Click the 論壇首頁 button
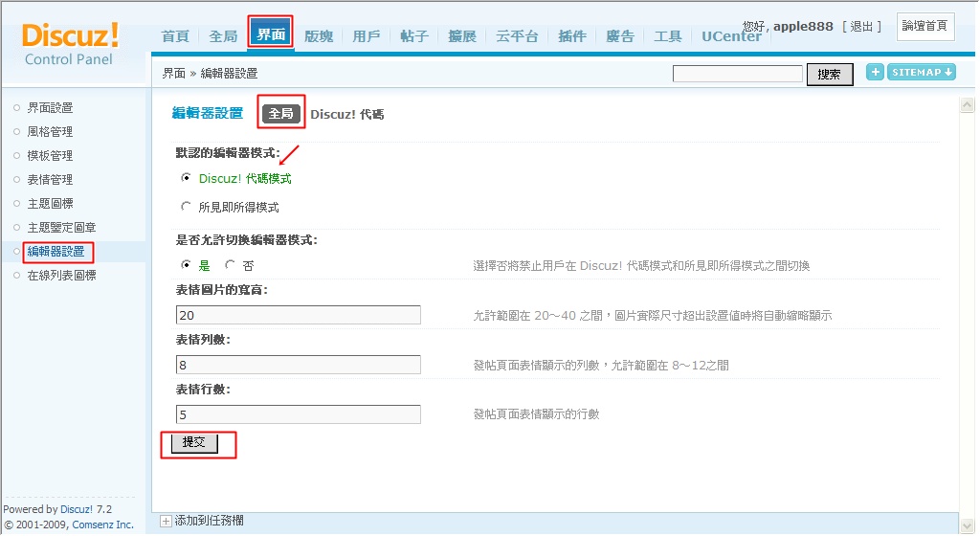 point(925,26)
